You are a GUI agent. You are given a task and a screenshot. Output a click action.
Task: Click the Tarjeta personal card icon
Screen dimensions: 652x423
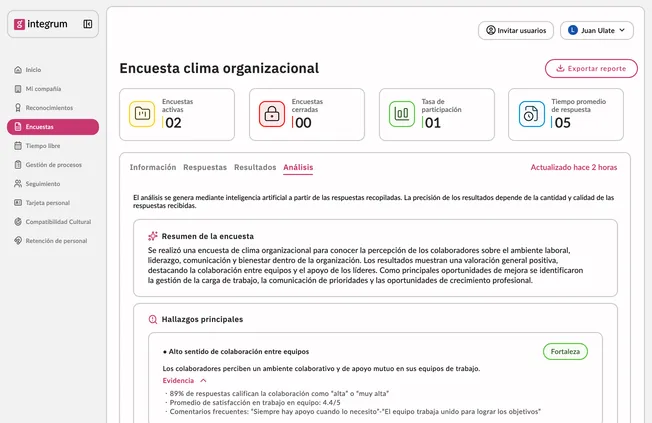click(x=18, y=203)
